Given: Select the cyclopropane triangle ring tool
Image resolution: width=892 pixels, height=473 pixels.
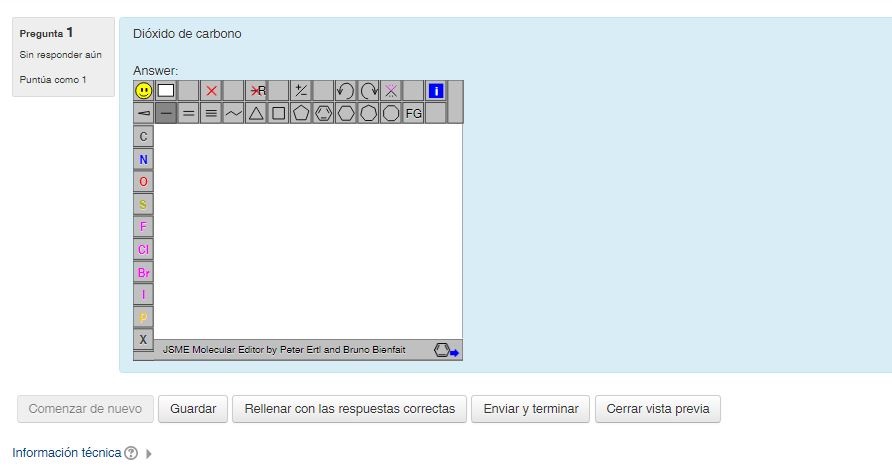Looking at the screenshot, I should [256, 113].
